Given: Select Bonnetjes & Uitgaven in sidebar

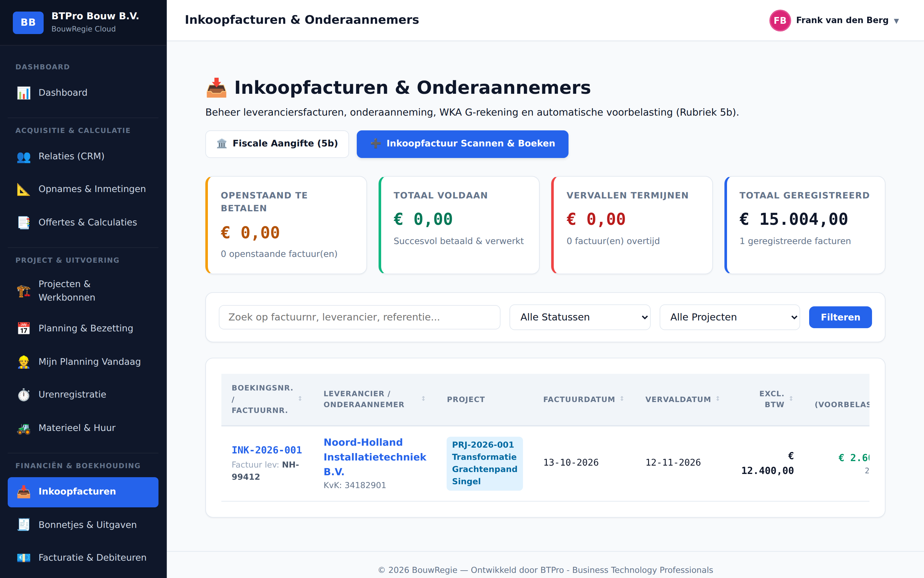Looking at the screenshot, I should click(x=83, y=524).
